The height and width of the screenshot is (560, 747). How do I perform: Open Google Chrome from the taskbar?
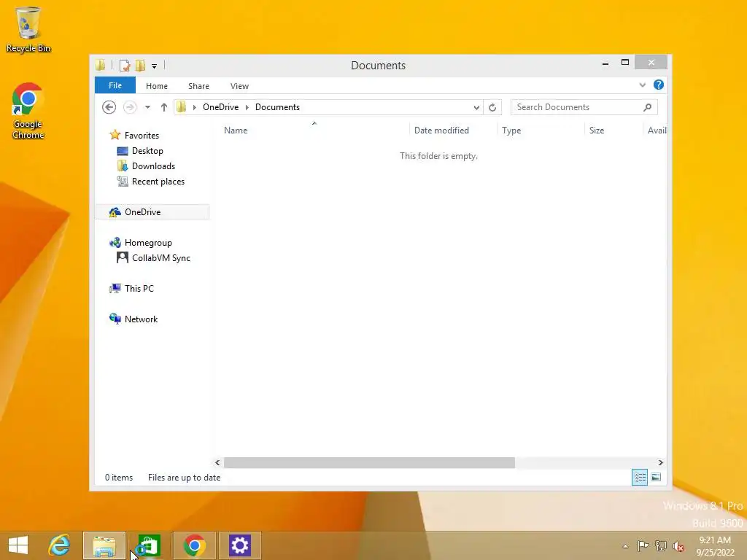194,545
